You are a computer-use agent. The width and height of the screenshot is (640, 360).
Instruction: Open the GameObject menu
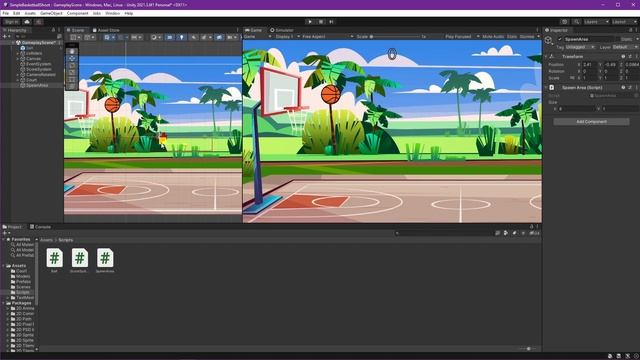pyautogui.click(x=51, y=13)
